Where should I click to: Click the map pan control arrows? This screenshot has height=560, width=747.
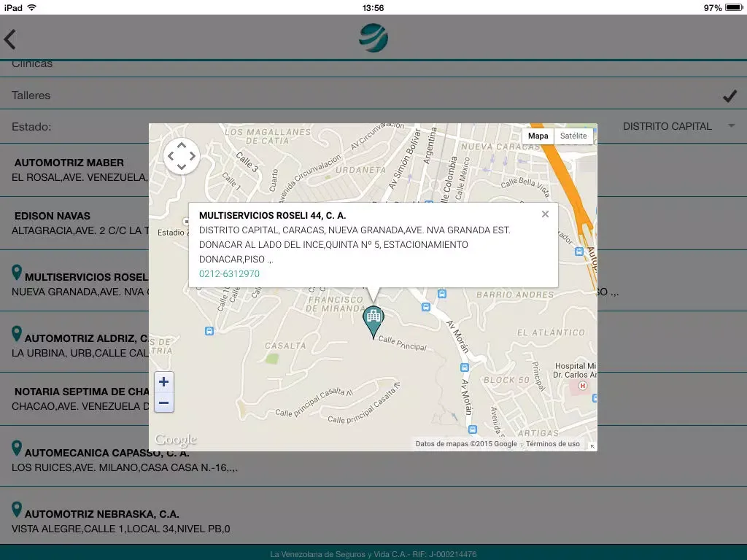182,156
